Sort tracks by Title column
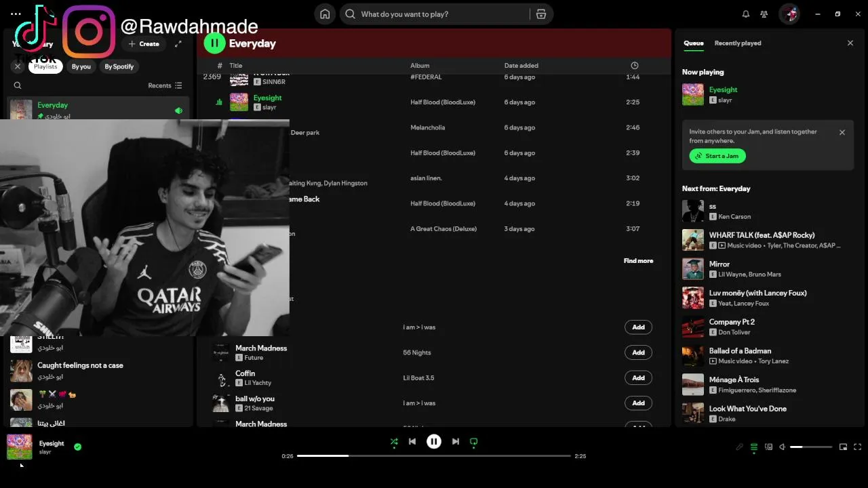868x488 pixels. pos(236,66)
